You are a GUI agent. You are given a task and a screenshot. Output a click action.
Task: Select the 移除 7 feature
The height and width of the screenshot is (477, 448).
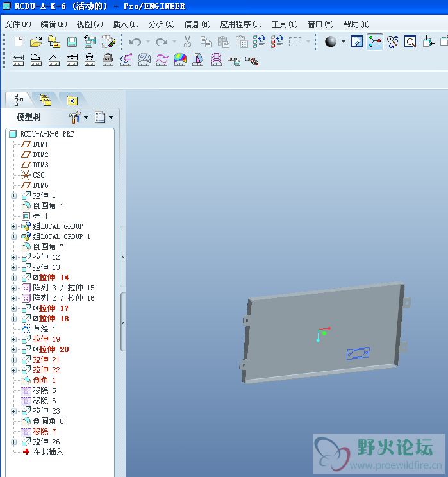coord(38,431)
